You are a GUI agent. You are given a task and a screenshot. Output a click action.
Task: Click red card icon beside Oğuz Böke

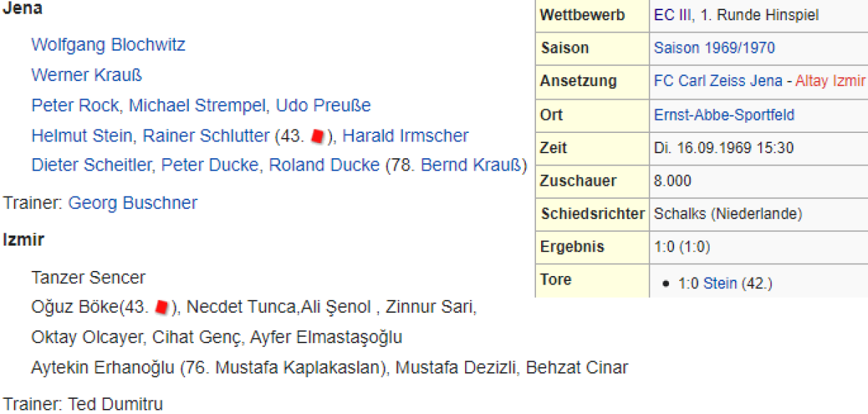(x=162, y=308)
